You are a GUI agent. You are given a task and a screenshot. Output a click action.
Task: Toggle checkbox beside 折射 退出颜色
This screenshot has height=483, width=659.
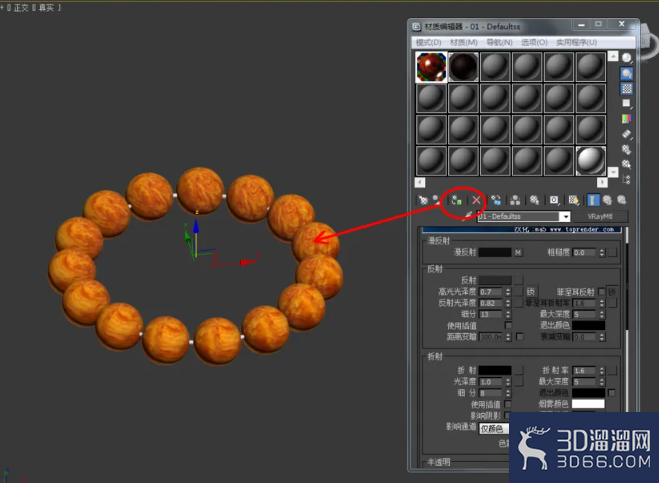(x=612, y=393)
